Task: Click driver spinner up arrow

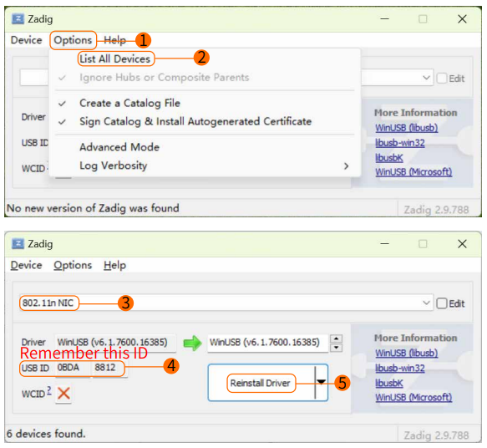Action: pos(336,339)
